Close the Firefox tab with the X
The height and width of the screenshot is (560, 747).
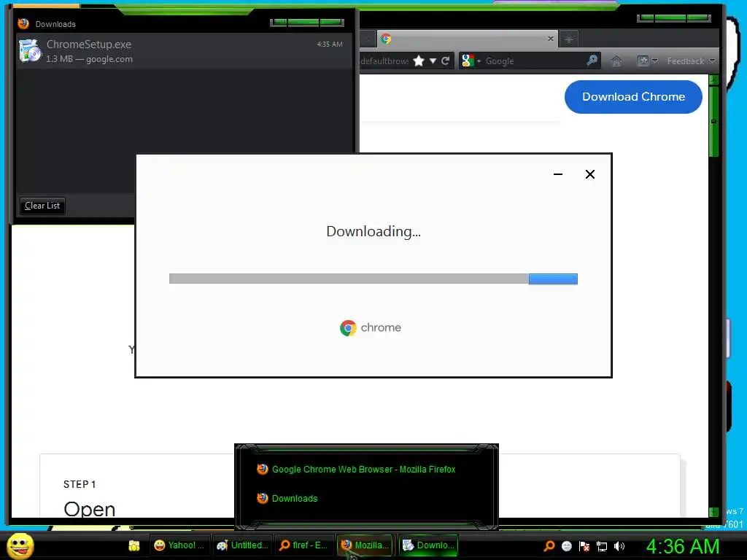[551, 39]
